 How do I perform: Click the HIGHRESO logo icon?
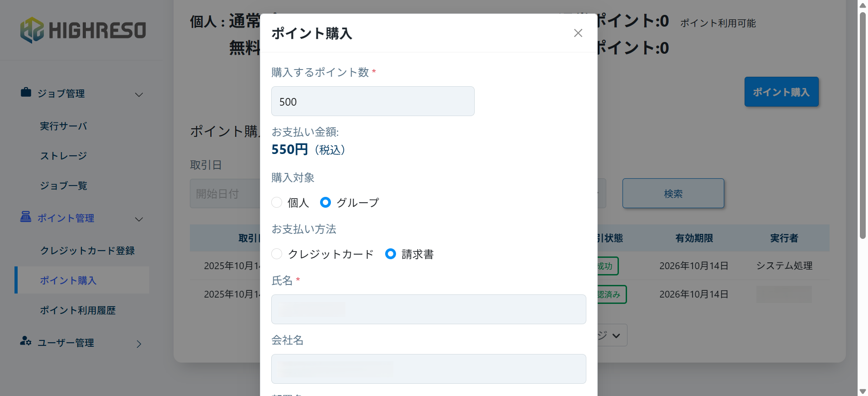pos(32,30)
